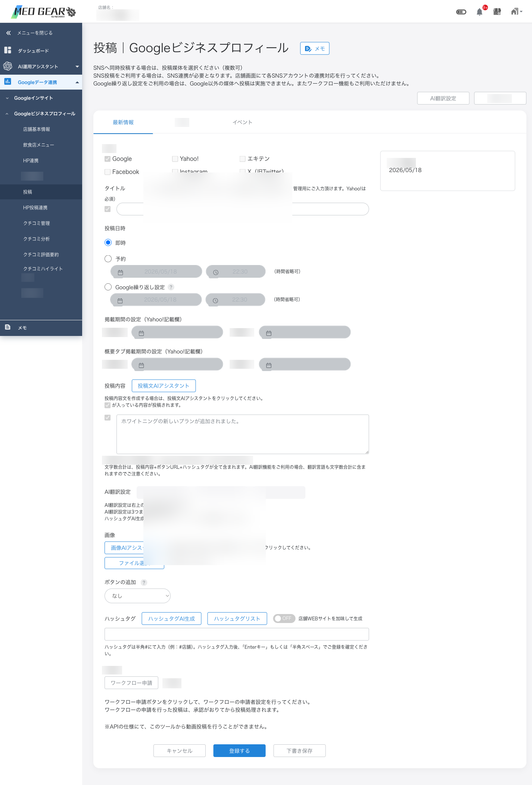Open the メモ icon in sidebar footer

(x=8, y=327)
